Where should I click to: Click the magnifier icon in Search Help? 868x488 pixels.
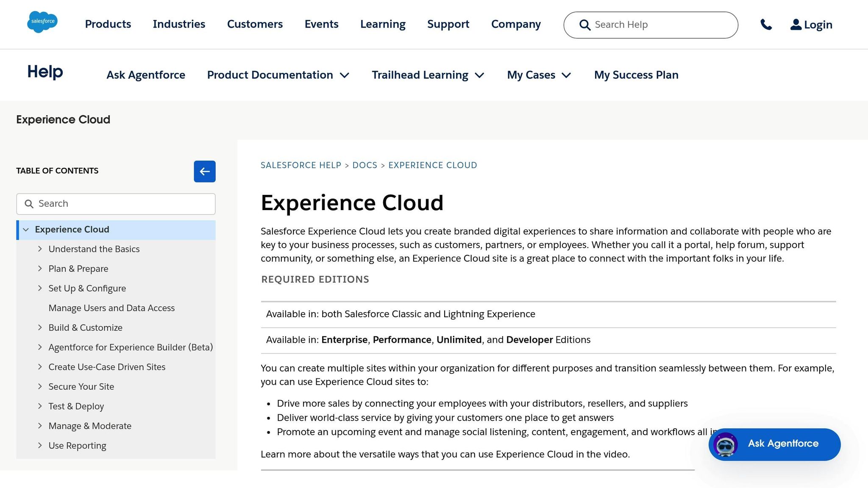(x=584, y=25)
